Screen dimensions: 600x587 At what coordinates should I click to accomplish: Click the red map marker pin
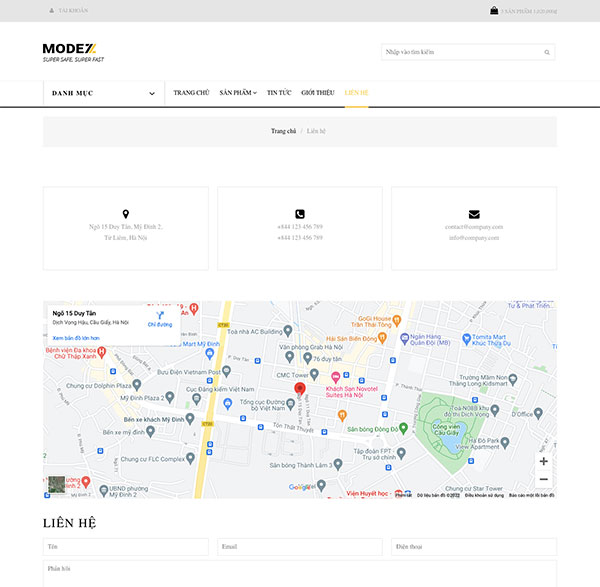(x=300, y=388)
